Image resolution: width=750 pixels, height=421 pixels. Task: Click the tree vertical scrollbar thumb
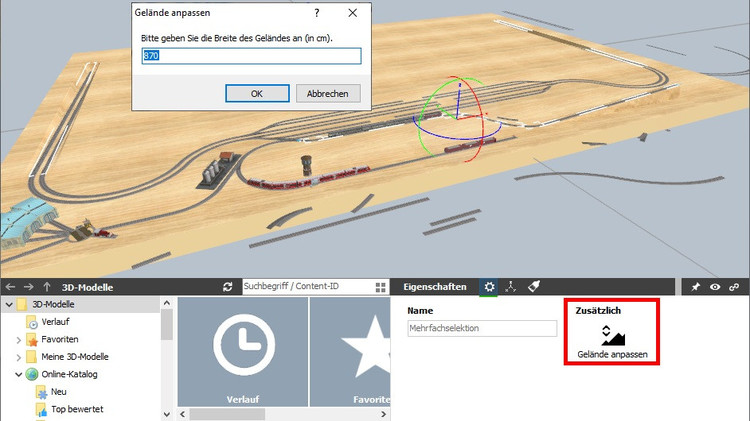[166, 324]
